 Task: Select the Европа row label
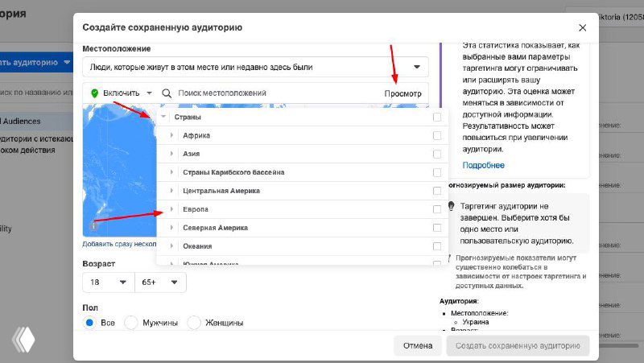196,209
